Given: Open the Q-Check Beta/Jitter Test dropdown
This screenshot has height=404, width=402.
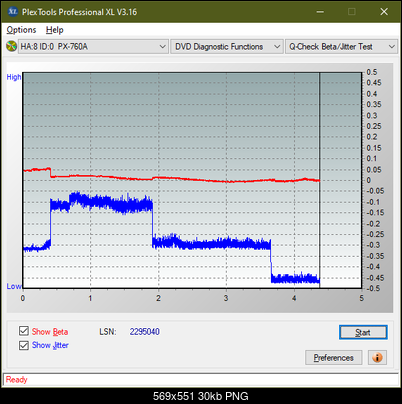Looking at the screenshot, I should click(341, 46).
